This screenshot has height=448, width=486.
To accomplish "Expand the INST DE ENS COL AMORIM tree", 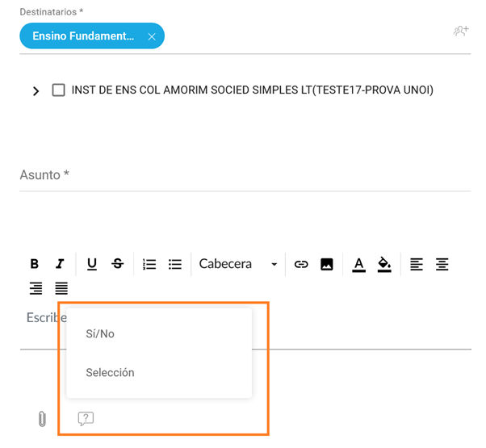I will (x=36, y=91).
